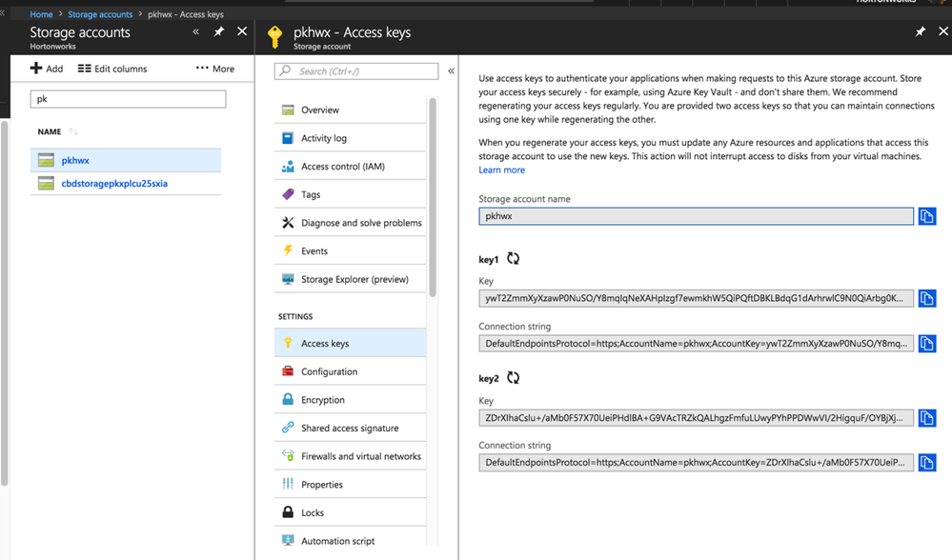Click the resource menu scrollbar

click(x=433, y=197)
